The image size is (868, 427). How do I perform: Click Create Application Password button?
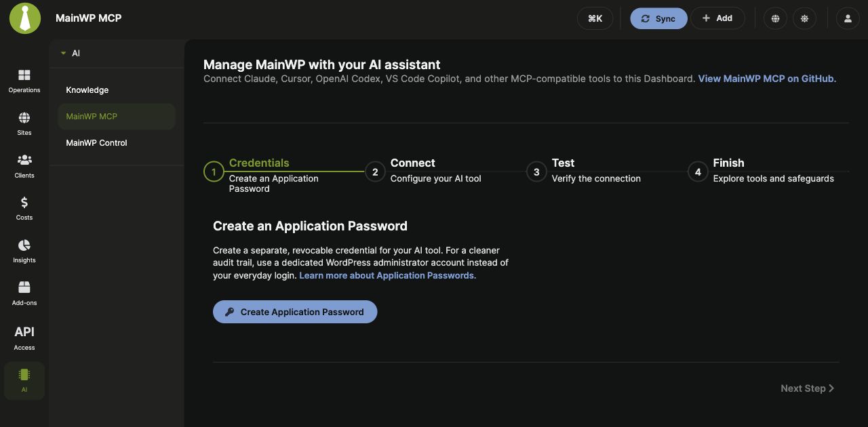point(295,312)
